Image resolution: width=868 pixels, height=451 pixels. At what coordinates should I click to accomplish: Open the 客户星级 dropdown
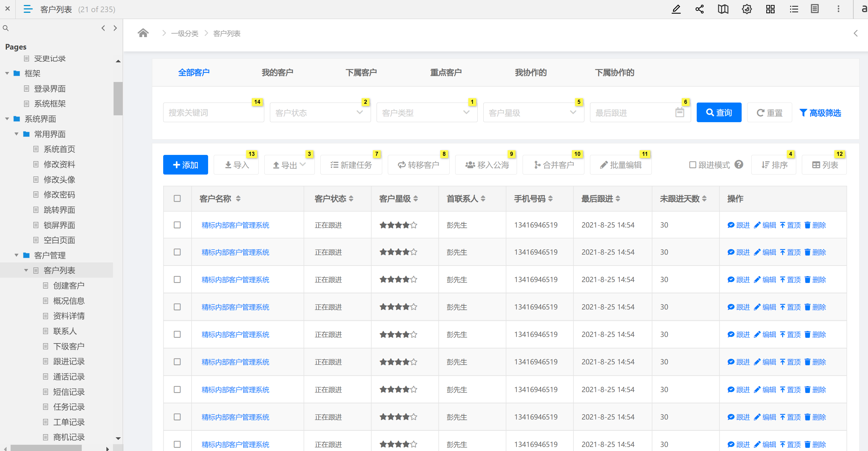click(534, 113)
